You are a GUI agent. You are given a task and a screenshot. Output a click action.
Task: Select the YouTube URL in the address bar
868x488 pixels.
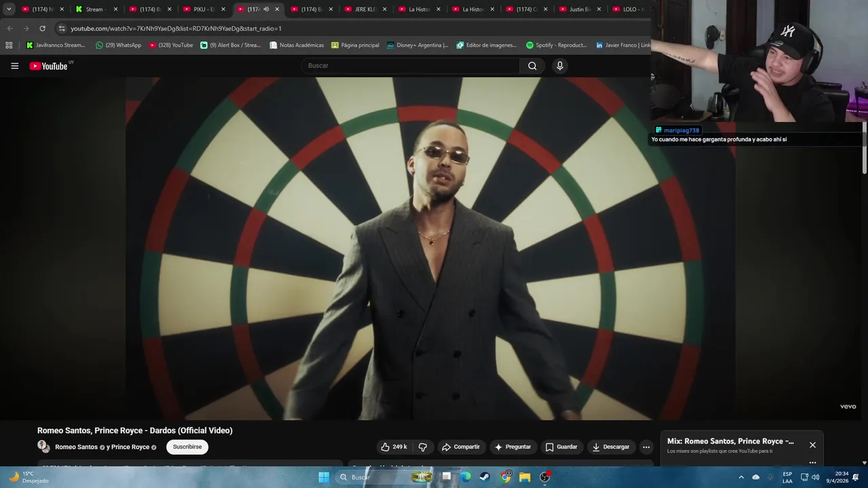point(176,28)
